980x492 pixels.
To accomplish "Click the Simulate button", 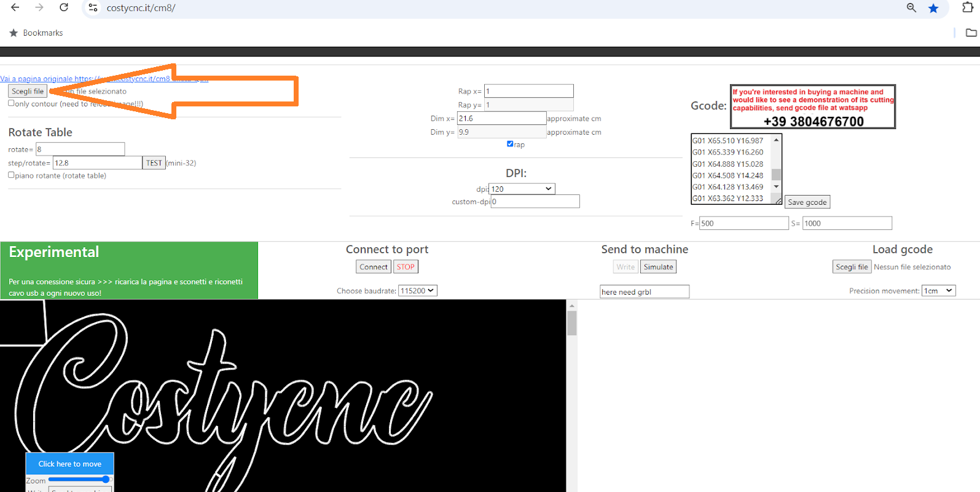I will click(x=658, y=266).
